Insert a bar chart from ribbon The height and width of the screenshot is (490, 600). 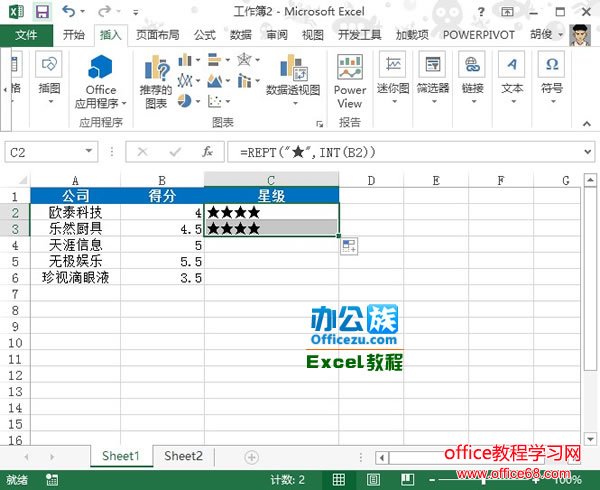[x=214, y=60]
